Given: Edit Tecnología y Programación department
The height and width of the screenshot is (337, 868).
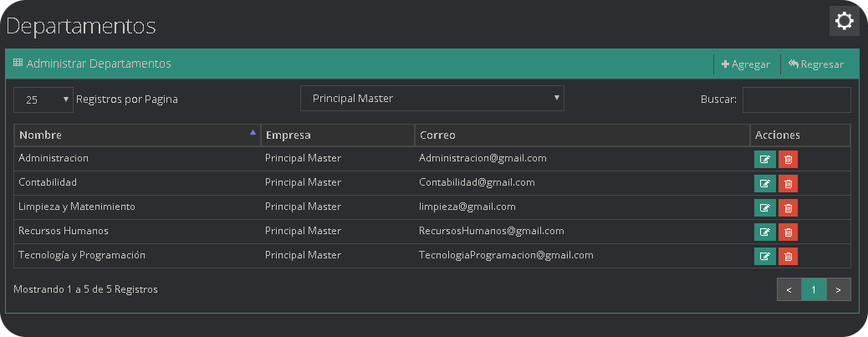Looking at the screenshot, I should tap(764, 256).
